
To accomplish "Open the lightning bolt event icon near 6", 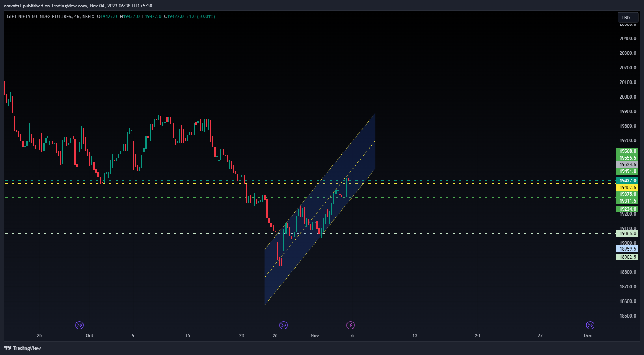I will coord(350,325).
